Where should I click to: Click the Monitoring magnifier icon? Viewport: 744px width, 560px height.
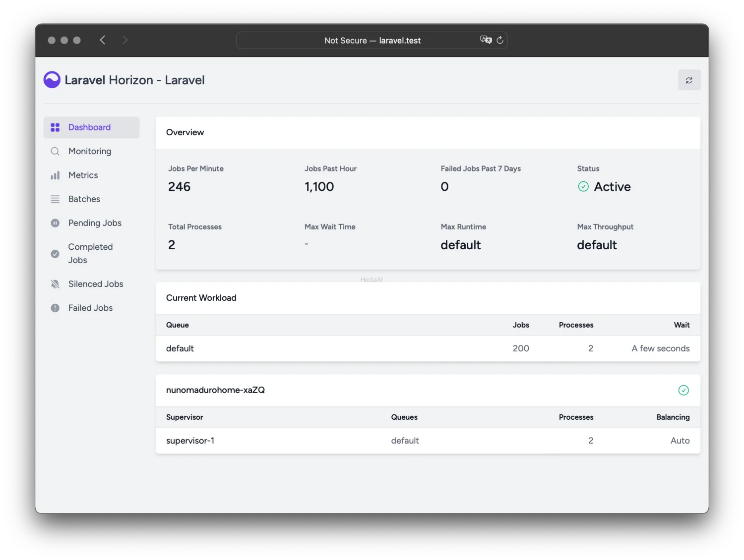pyautogui.click(x=55, y=151)
